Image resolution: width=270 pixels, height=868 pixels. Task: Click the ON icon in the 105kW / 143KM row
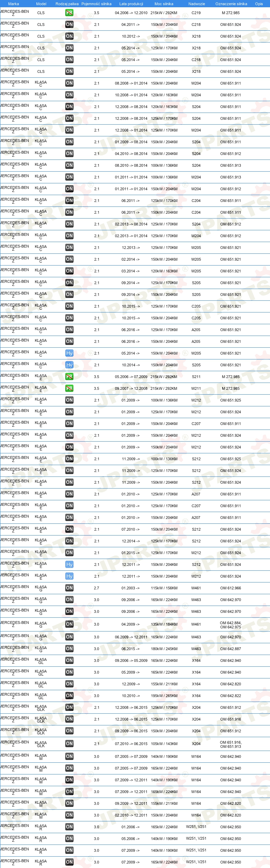point(69,744)
